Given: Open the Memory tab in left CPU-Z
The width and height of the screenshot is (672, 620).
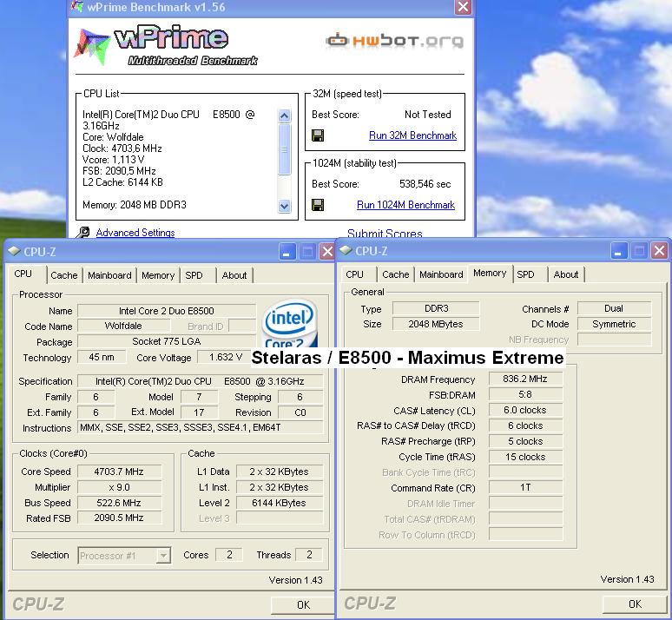Looking at the screenshot, I should [158, 275].
